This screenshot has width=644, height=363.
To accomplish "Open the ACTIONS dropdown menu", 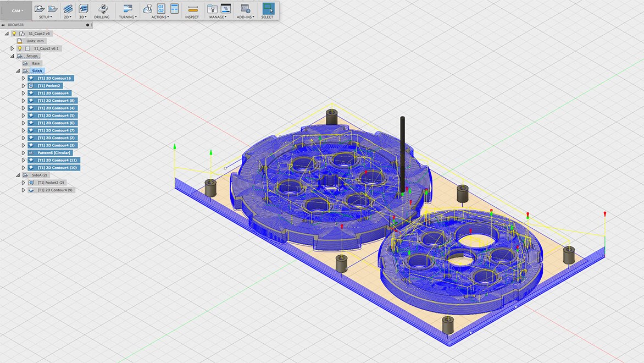I will 160,17.
